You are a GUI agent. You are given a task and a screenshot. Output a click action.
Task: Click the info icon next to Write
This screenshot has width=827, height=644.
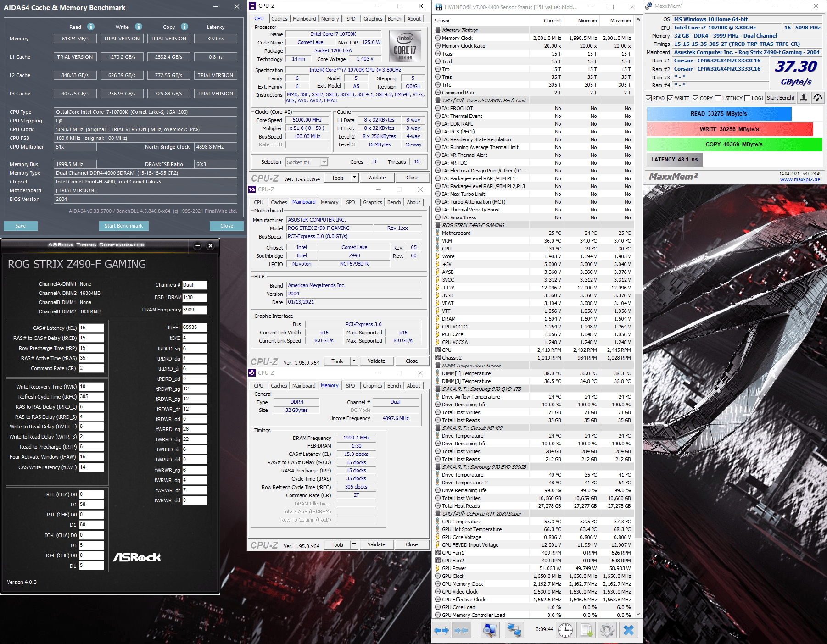click(x=139, y=27)
